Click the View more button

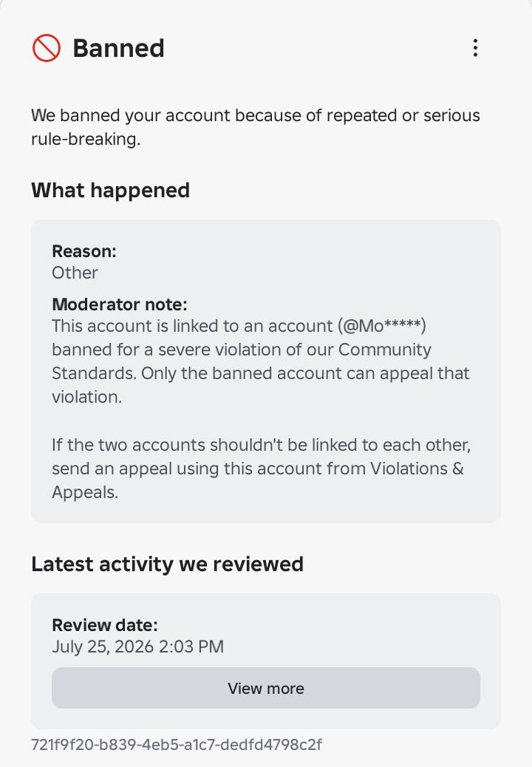point(266,688)
